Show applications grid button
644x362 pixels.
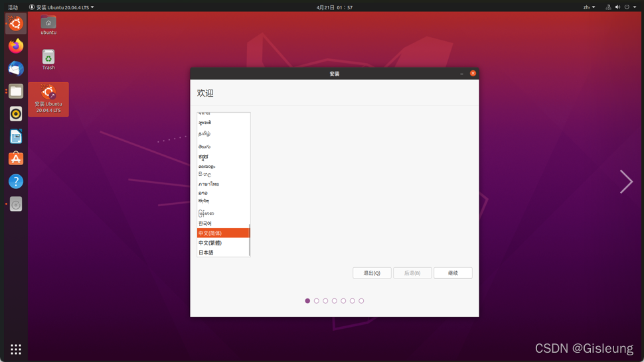coord(16,349)
